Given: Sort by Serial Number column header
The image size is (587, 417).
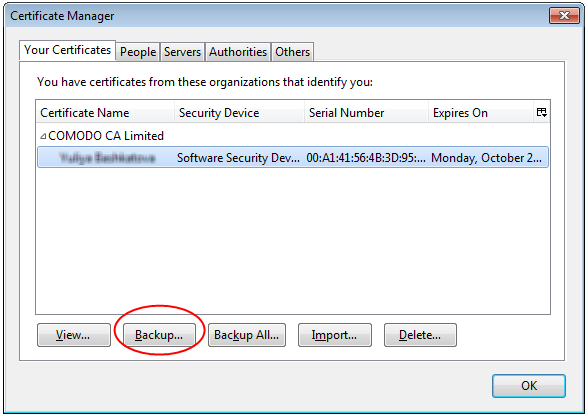Looking at the screenshot, I should tap(367, 112).
